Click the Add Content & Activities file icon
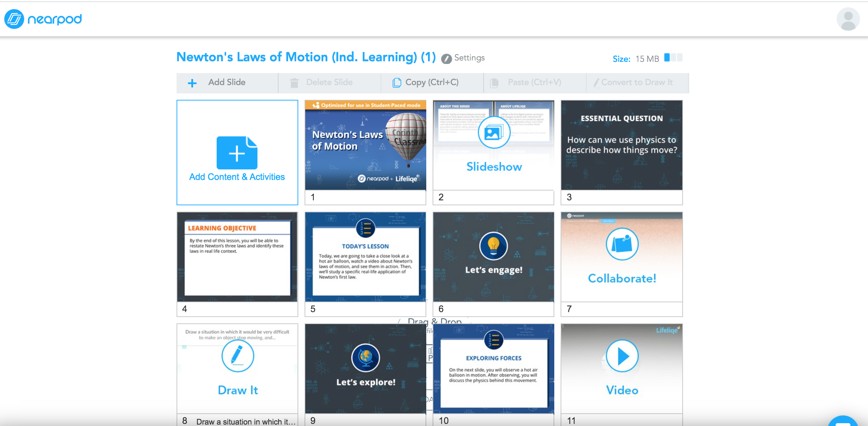 [x=237, y=153]
